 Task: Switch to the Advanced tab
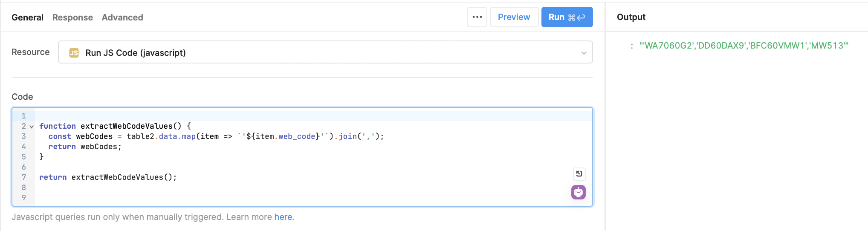click(x=122, y=17)
